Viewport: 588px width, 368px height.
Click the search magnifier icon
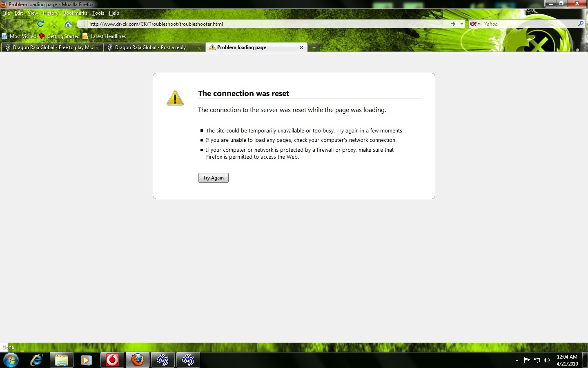(581, 24)
